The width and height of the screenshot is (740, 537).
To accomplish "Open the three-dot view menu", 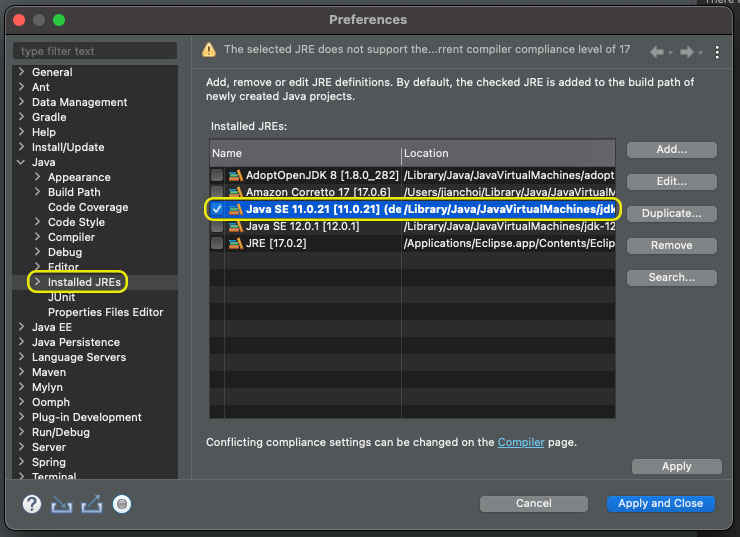I will (x=717, y=52).
